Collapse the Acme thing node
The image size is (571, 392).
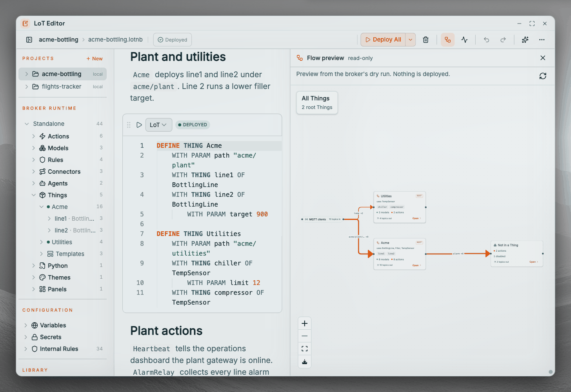(x=41, y=207)
